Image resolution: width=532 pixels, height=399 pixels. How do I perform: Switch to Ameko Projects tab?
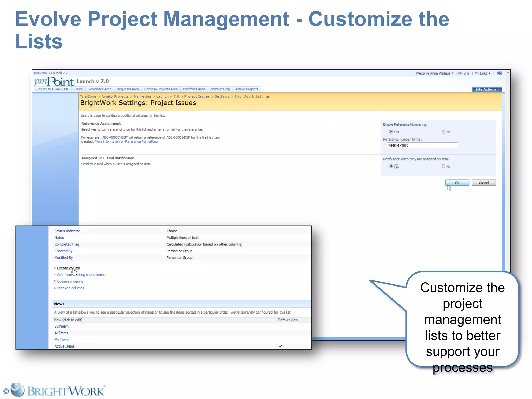(x=247, y=89)
